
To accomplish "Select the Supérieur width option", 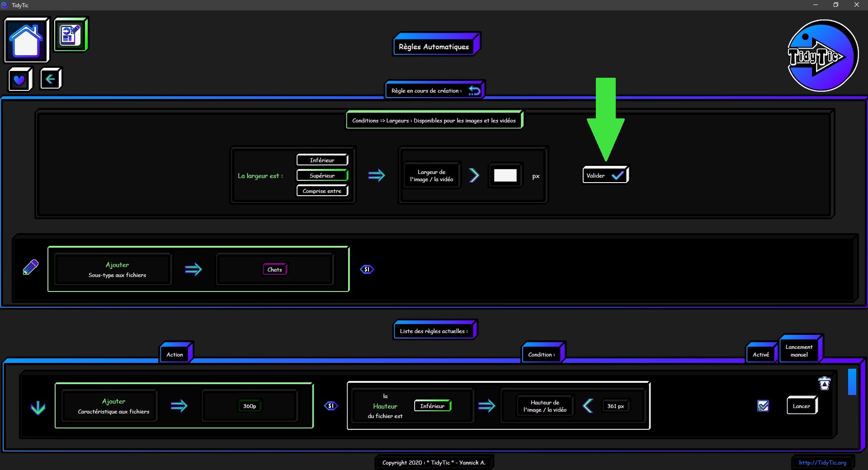I will (322, 175).
